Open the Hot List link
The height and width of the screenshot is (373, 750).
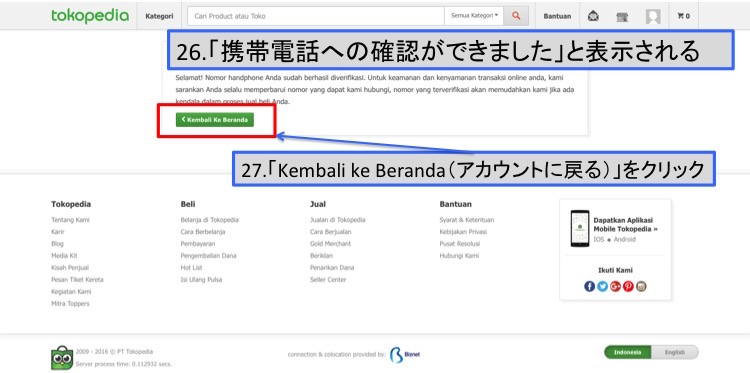(191, 268)
